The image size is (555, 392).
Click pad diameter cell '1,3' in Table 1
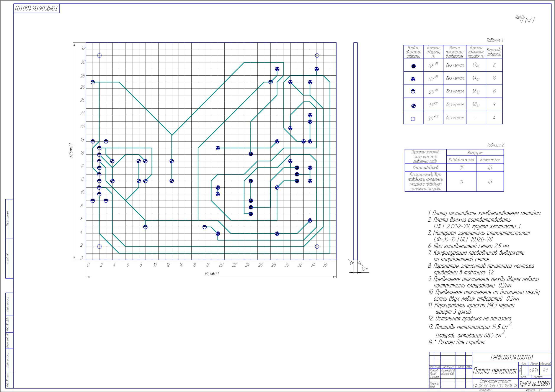pyautogui.click(x=476, y=65)
